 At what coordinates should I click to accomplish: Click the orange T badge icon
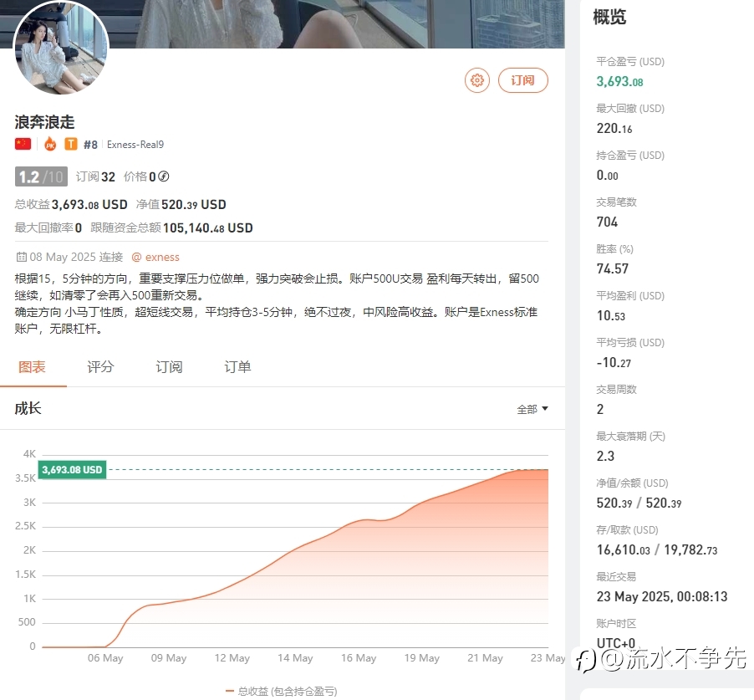pyautogui.click(x=71, y=144)
